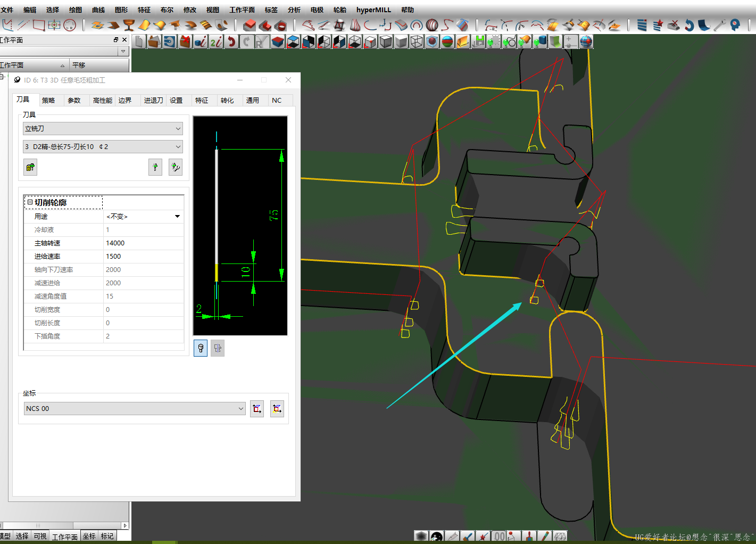Select the red hollow cylinder solid icon
The height and width of the screenshot is (544, 756).
coord(280,25)
